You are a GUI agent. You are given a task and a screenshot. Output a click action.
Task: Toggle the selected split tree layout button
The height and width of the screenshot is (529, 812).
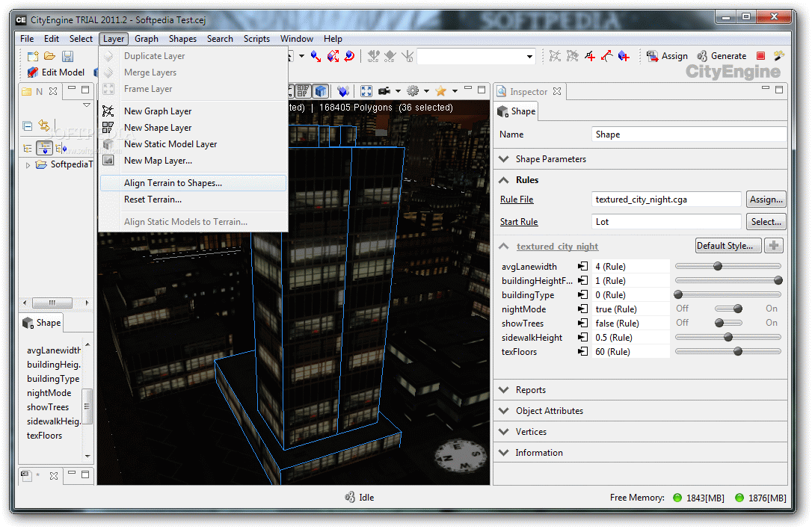coord(45,149)
